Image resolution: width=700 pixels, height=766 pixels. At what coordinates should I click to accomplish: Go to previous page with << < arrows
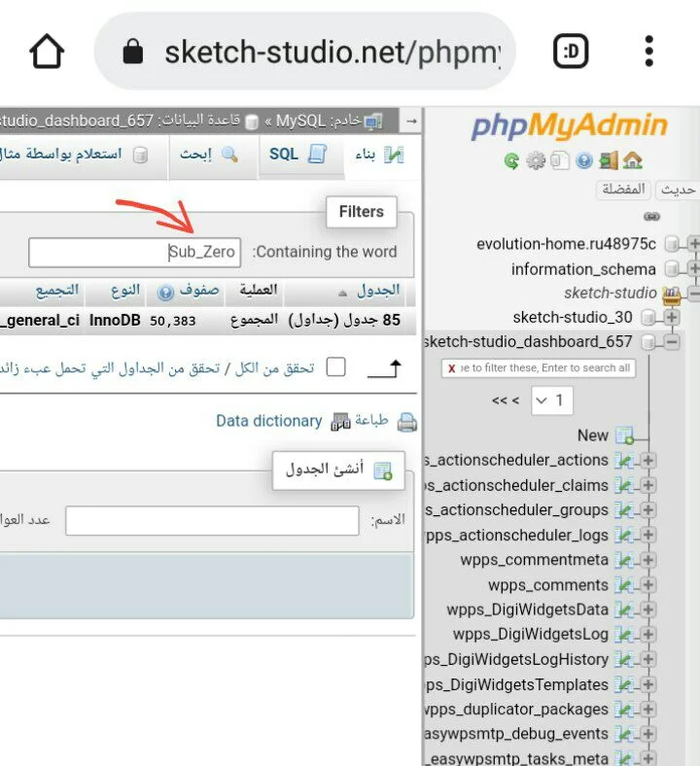pyautogui.click(x=506, y=401)
